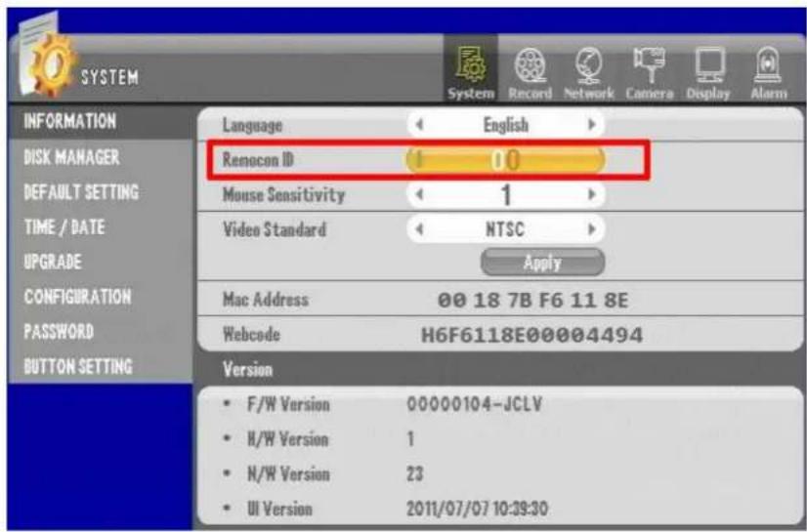
Task: Open the Record settings icon
Action: coord(531,72)
